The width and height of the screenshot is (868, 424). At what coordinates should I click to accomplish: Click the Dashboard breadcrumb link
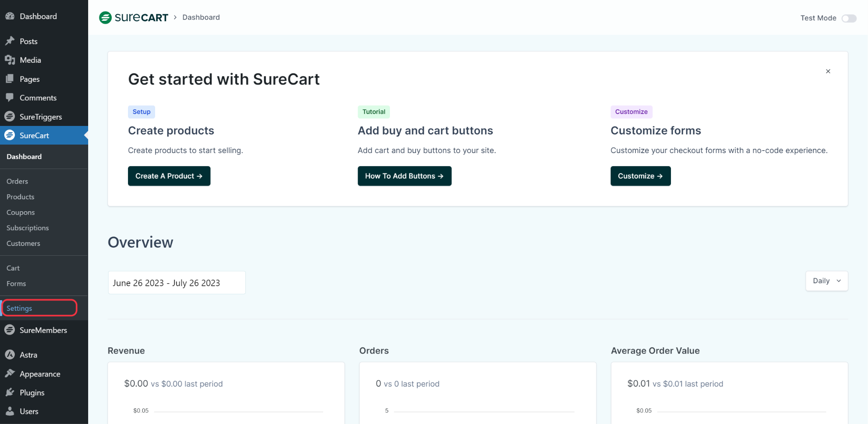(201, 17)
